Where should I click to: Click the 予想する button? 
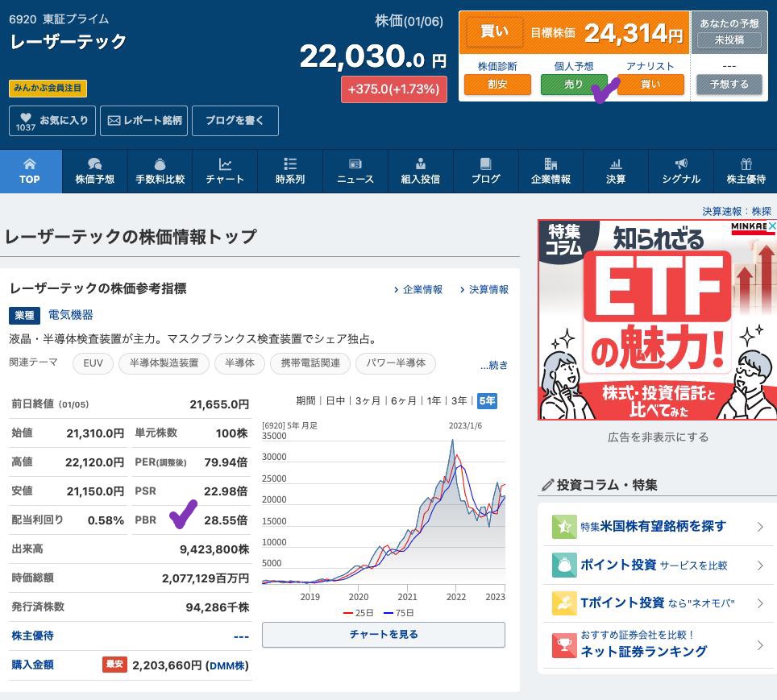[x=729, y=85]
